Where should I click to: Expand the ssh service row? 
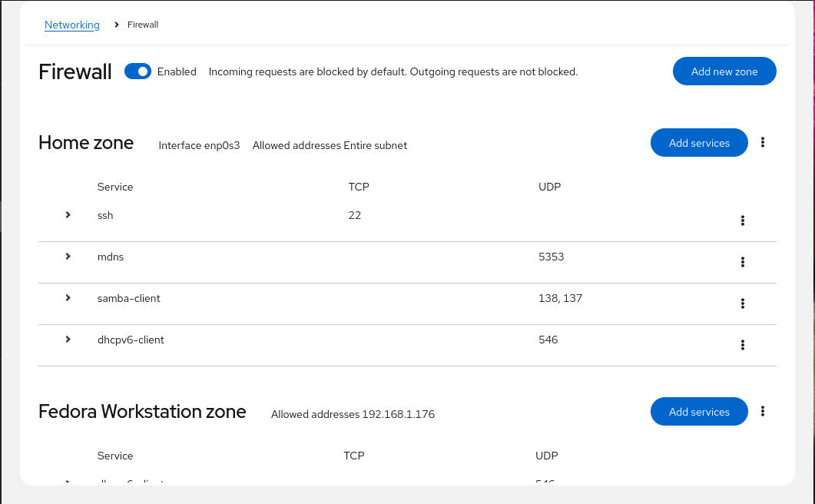[x=68, y=215]
